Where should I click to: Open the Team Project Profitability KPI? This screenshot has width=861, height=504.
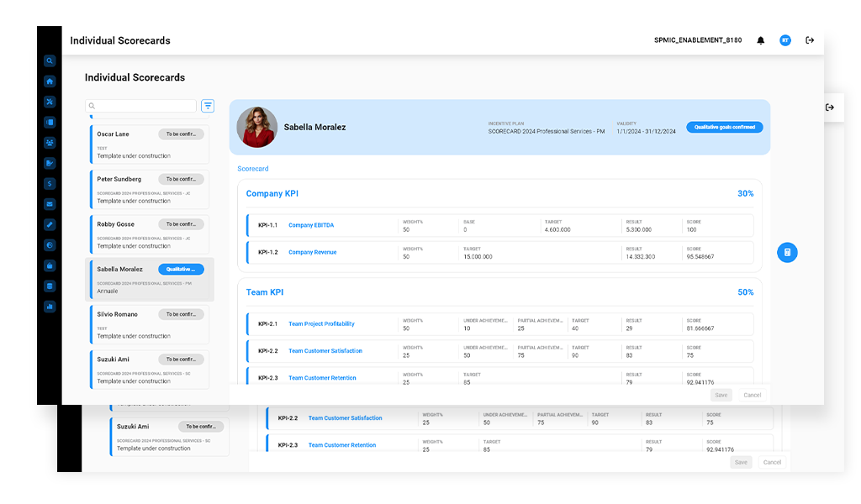coord(321,324)
